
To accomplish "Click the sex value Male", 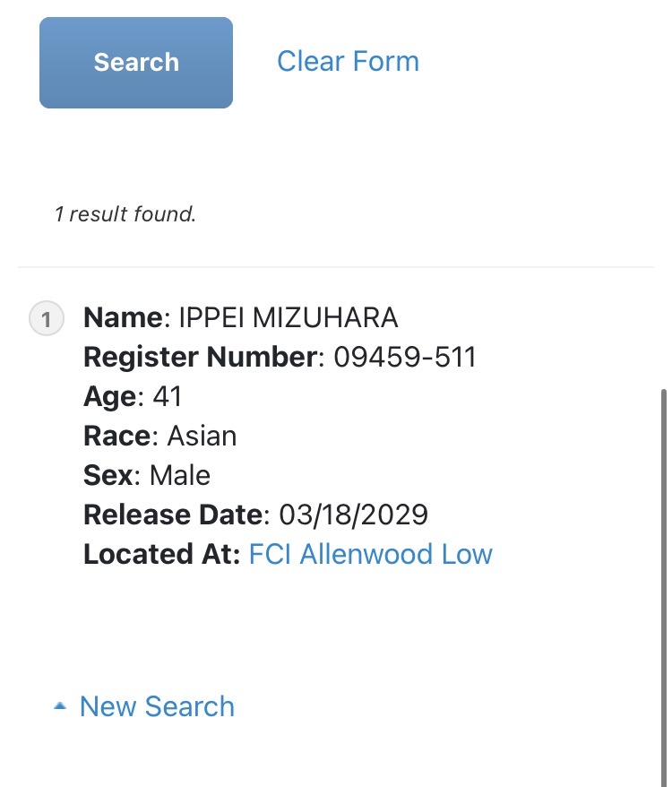I will click(x=180, y=475).
